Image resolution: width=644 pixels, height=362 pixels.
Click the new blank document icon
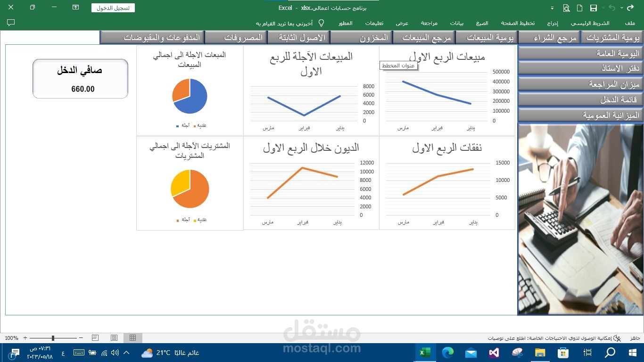580,8
